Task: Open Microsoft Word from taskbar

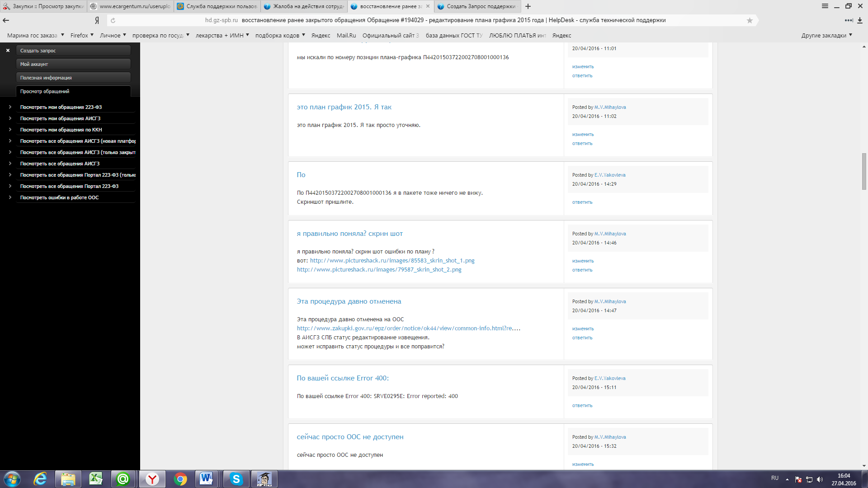Action: point(207,479)
